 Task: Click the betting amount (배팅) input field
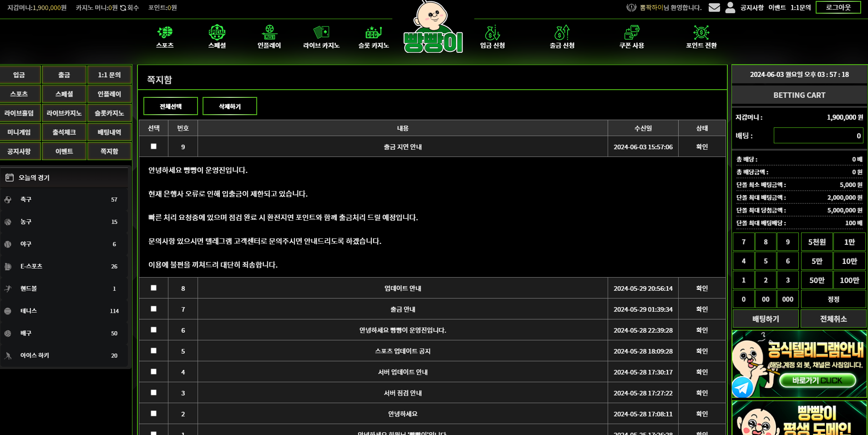point(818,136)
